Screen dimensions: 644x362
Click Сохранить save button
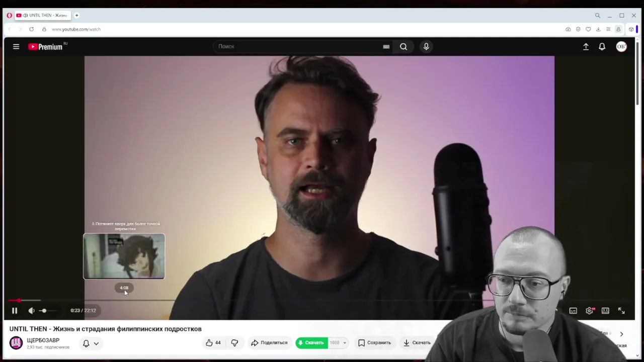(374, 343)
